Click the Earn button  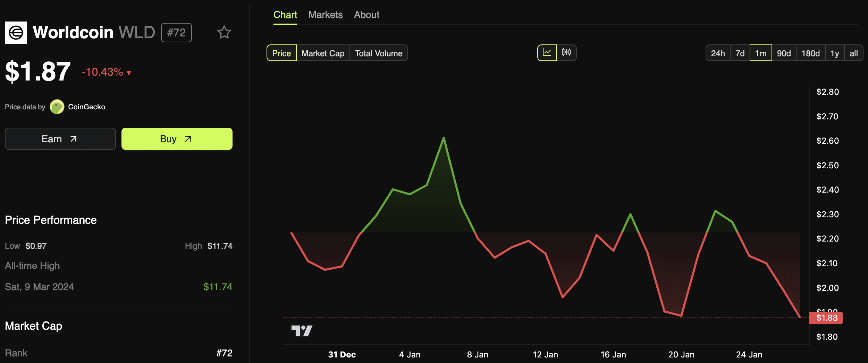60,139
